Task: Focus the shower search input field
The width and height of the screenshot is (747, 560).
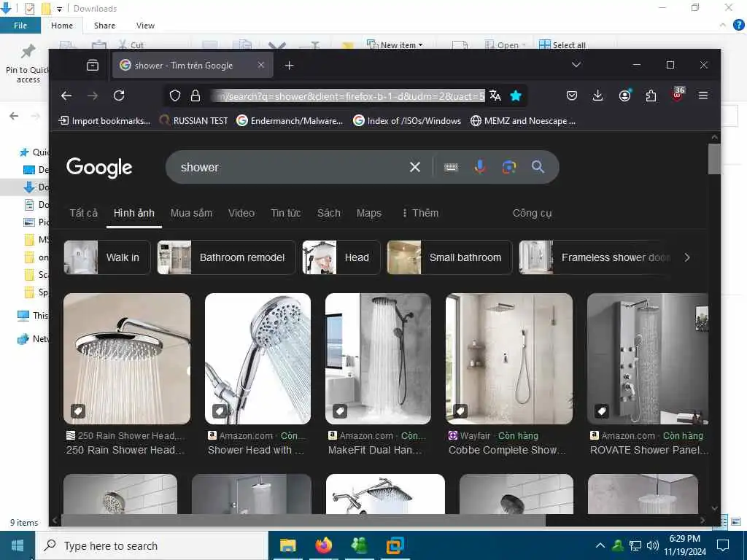Action: pyautogui.click(x=290, y=167)
